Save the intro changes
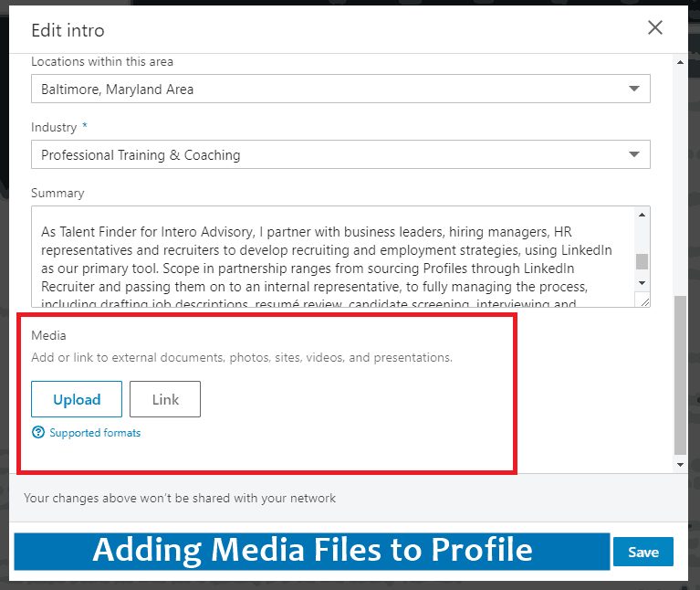This screenshot has height=590, width=700. click(x=643, y=552)
